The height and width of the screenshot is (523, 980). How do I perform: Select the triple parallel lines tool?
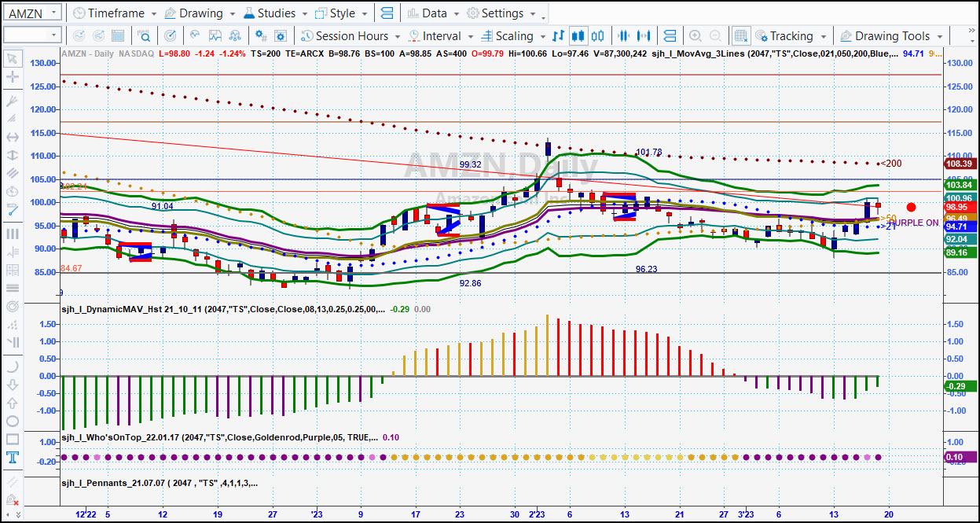(x=12, y=173)
